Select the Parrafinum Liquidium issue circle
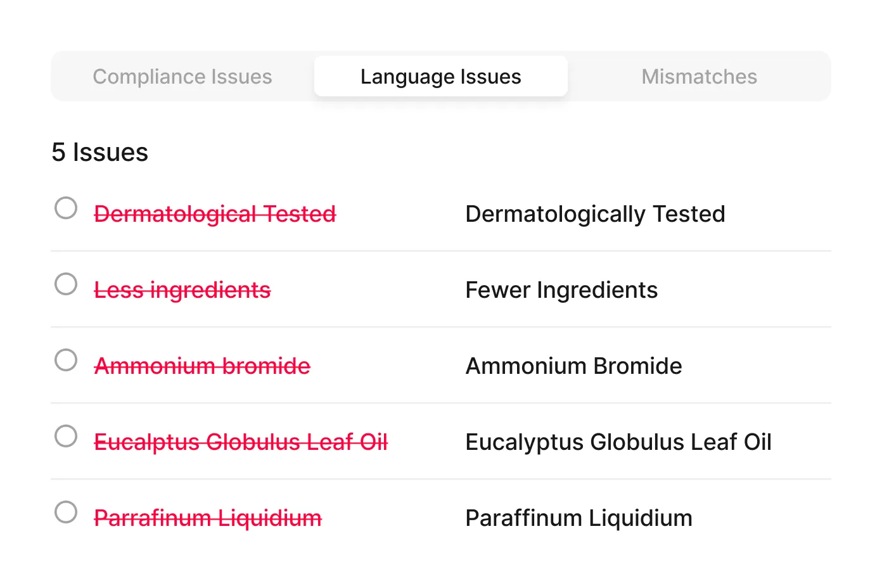The image size is (882, 588). click(65, 512)
